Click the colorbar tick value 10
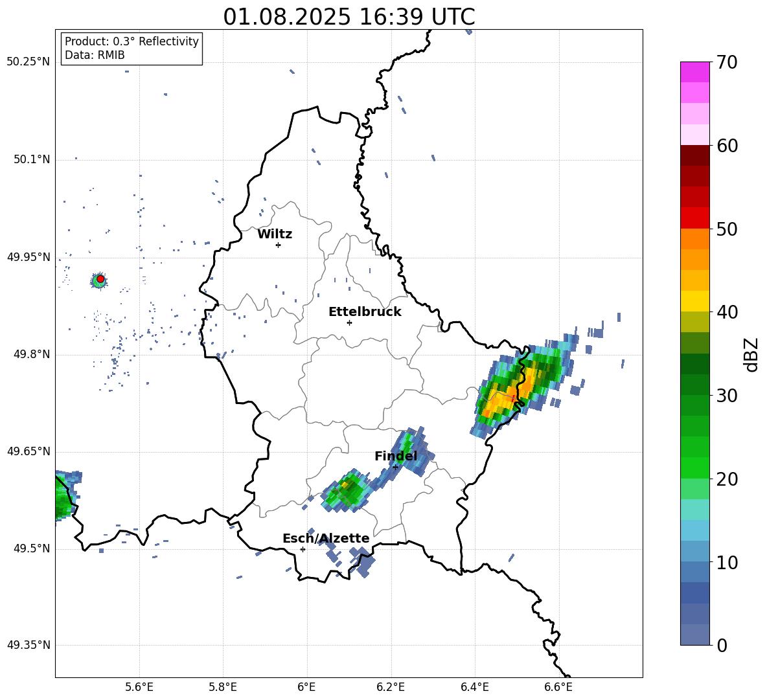 [x=727, y=562]
